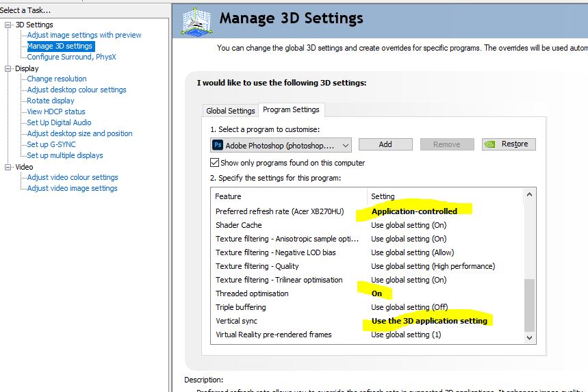Collapse the 3D Settings tree node
The width and height of the screenshot is (588, 392).
point(8,25)
